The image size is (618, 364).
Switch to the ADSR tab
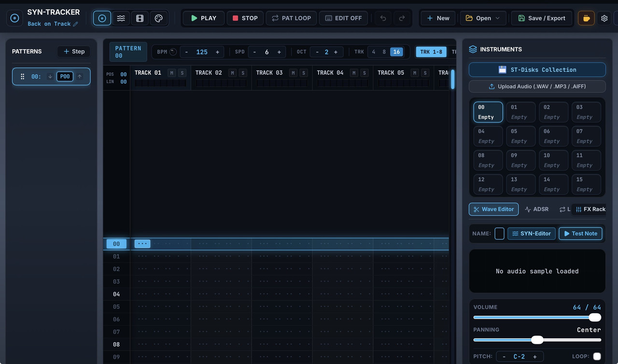coord(537,209)
